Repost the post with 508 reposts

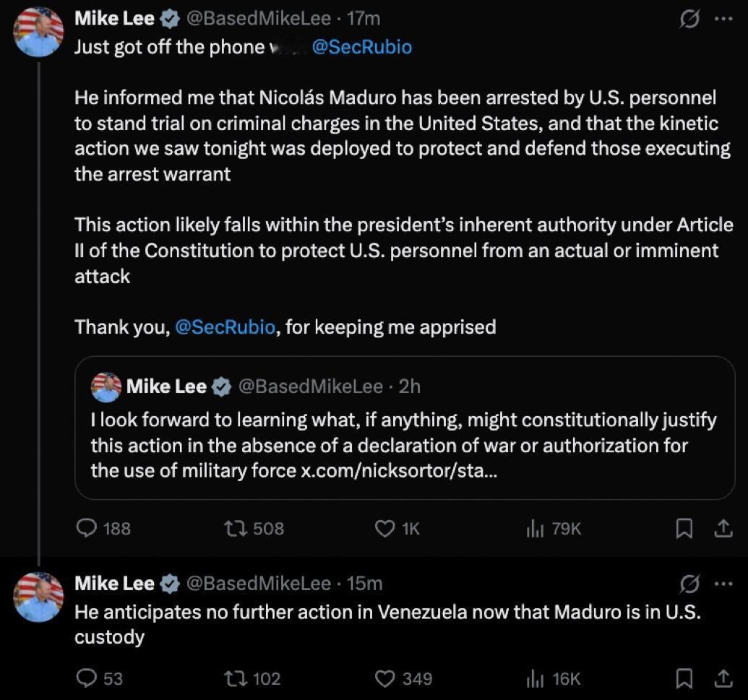236,529
